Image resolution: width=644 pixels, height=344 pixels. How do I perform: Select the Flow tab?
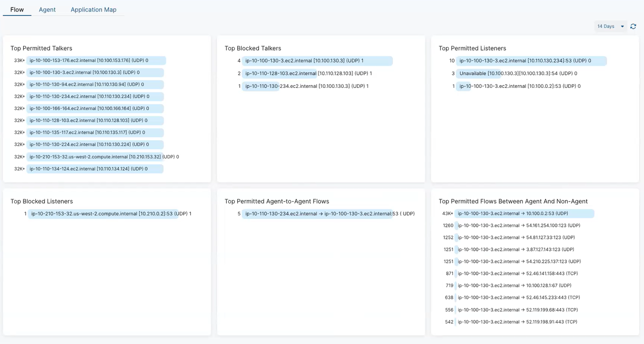coord(17,9)
